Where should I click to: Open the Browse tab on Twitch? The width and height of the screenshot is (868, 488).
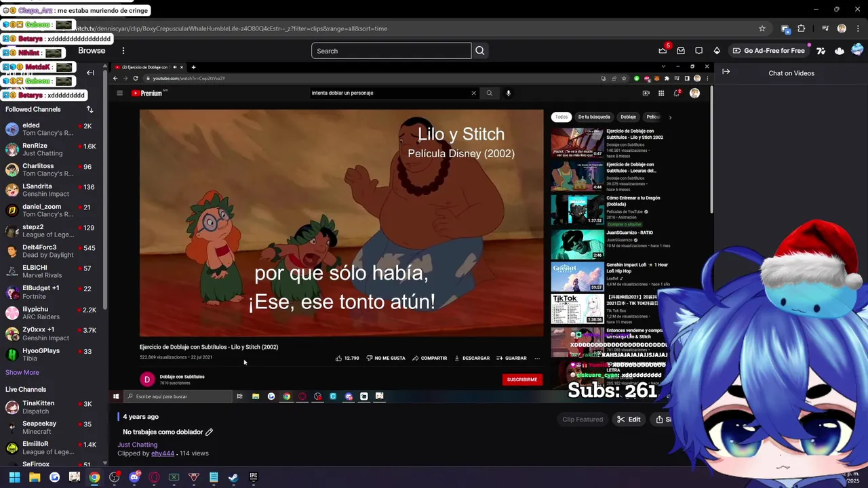tap(92, 51)
